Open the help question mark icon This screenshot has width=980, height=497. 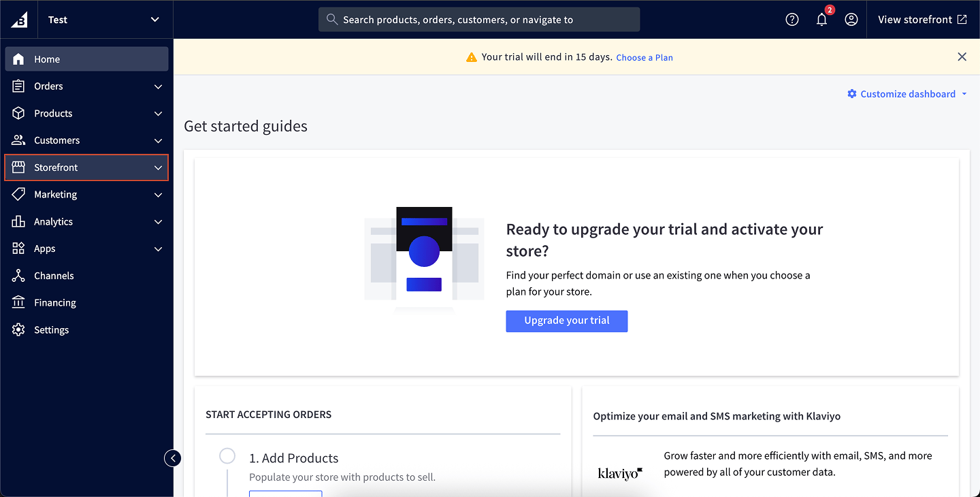tap(792, 20)
